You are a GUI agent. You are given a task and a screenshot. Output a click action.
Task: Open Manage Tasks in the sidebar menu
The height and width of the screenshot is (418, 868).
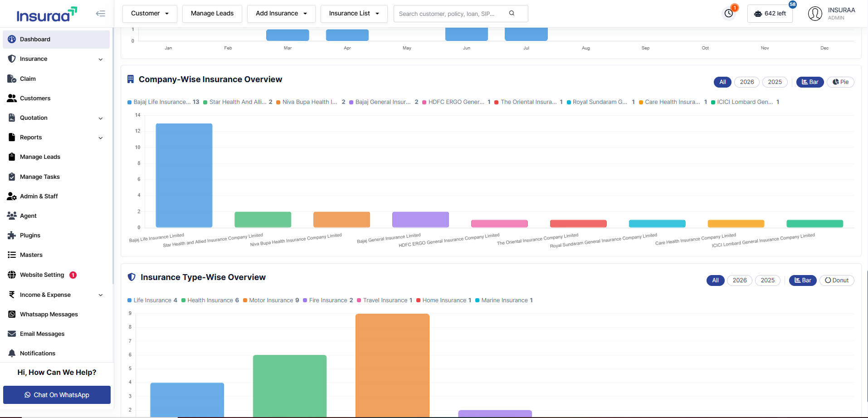point(56,177)
